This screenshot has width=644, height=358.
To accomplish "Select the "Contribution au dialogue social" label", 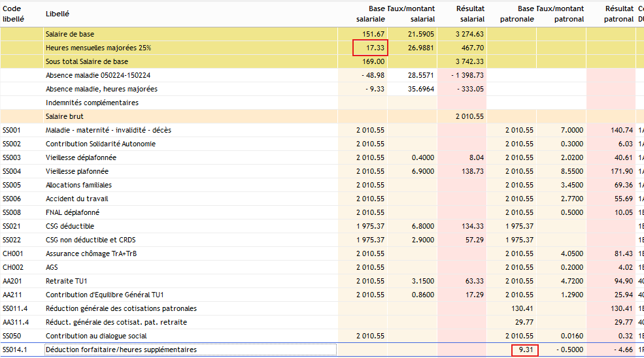I will pos(97,336).
